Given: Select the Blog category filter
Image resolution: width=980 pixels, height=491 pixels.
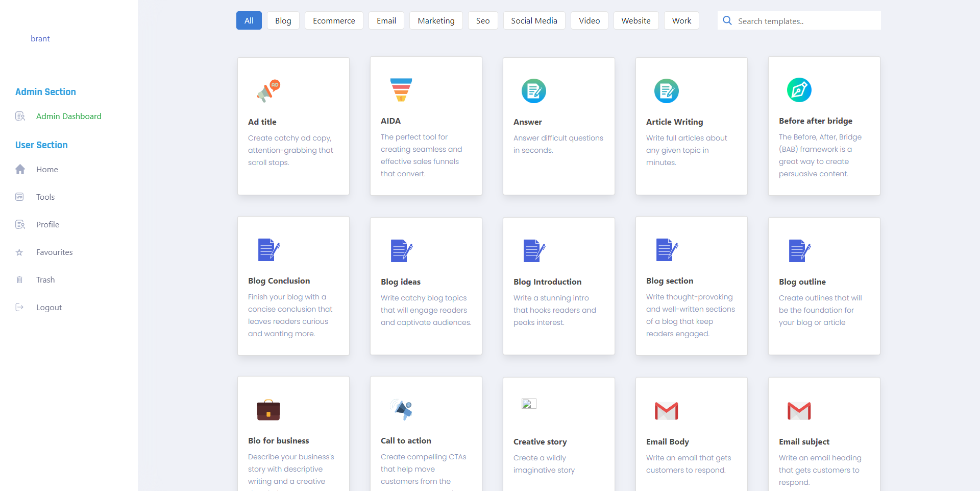Looking at the screenshot, I should click(283, 21).
